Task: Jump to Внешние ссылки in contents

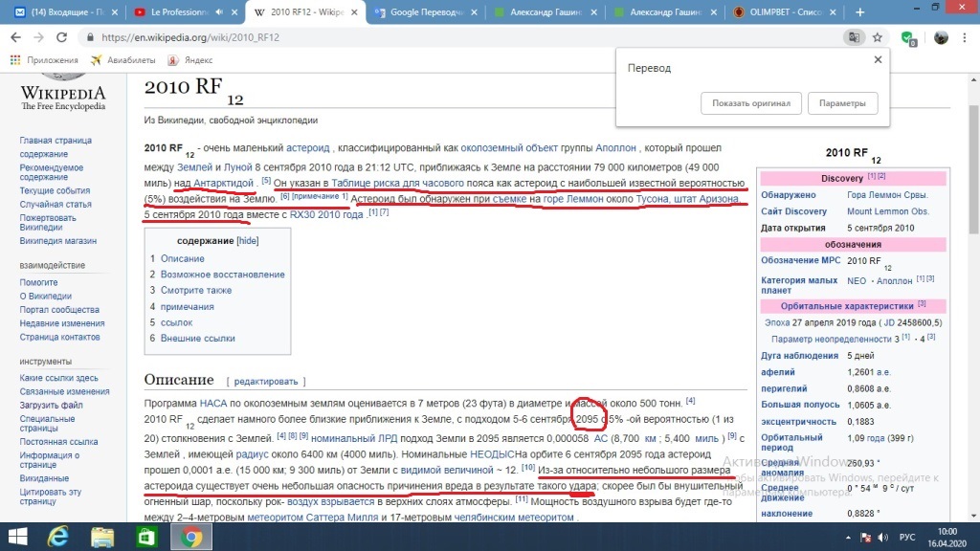Action: 197,338
